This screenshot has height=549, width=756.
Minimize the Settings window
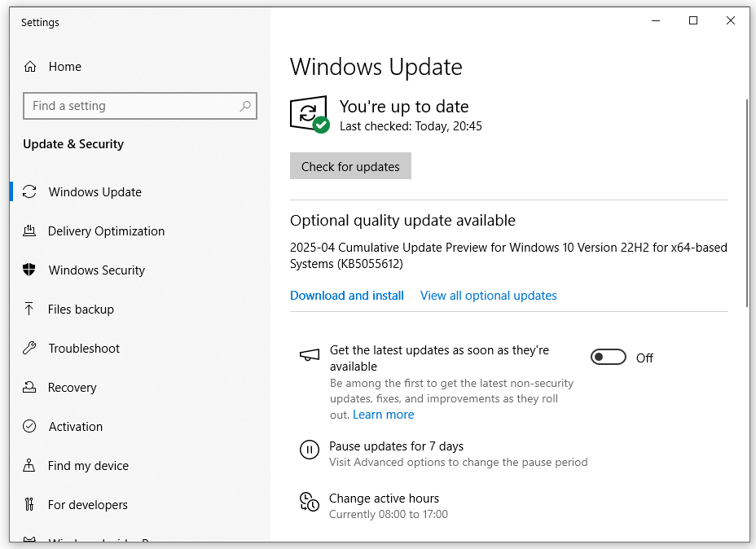point(656,20)
